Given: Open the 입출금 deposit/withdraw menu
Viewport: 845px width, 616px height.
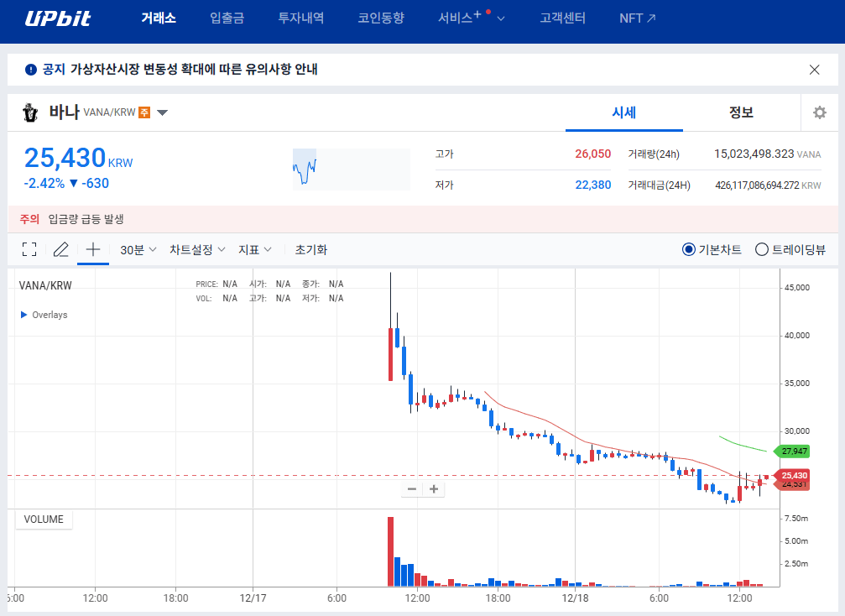Looking at the screenshot, I should pyautogui.click(x=227, y=18).
